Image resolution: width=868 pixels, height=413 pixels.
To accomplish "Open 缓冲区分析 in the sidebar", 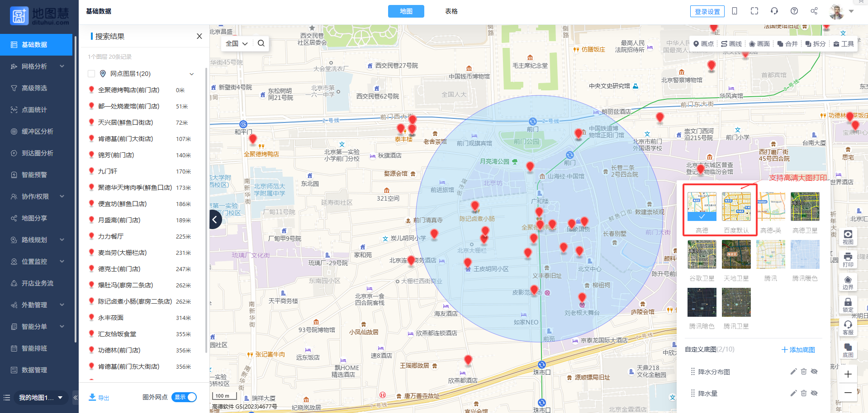I will (x=37, y=131).
